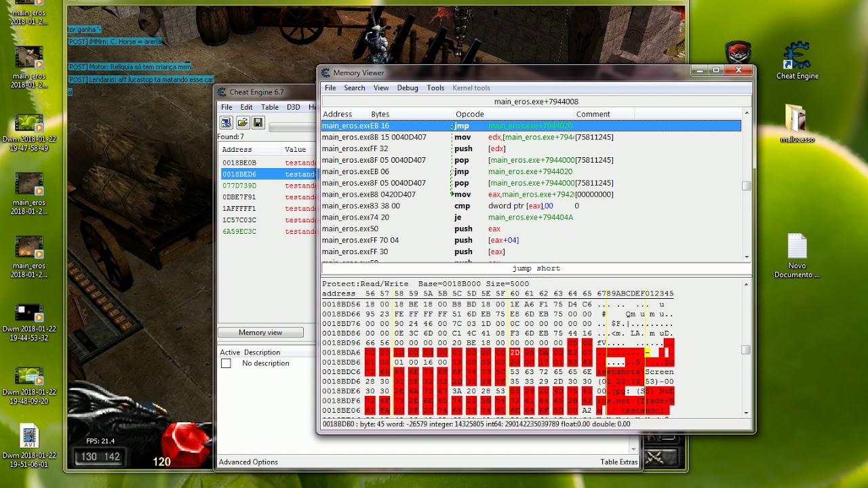Click the main_eros.exe+7944008 address bar
The image size is (868, 488).
click(x=536, y=102)
